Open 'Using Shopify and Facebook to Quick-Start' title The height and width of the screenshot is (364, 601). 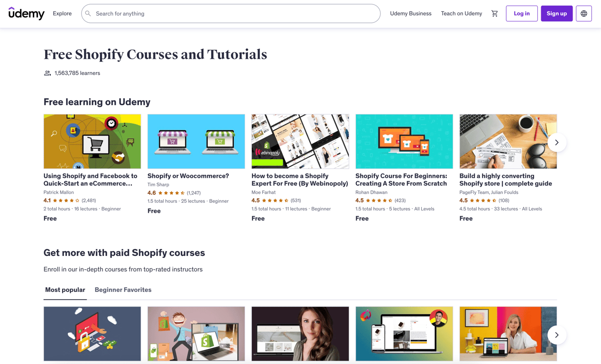[91, 180]
